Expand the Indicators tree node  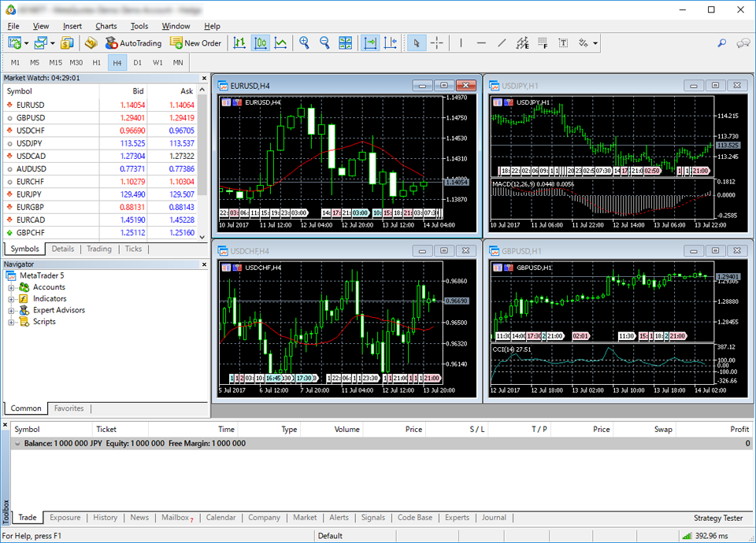(11, 299)
